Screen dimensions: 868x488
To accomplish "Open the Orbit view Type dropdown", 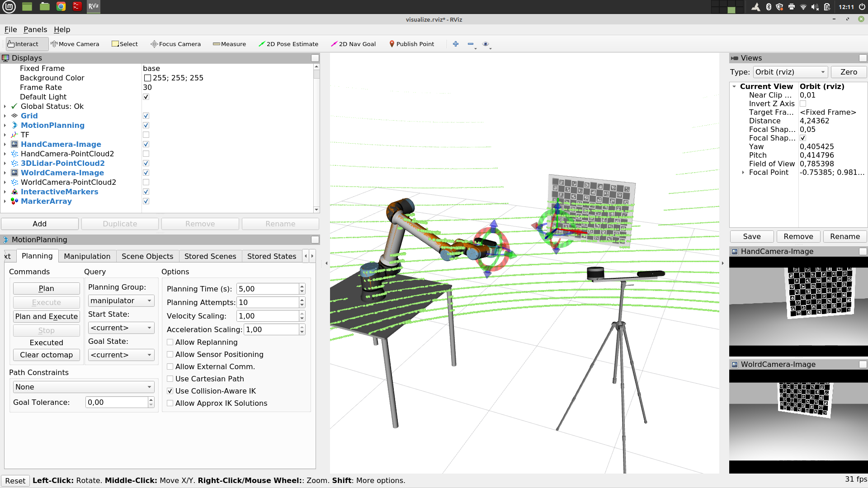I will (x=790, y=72).
